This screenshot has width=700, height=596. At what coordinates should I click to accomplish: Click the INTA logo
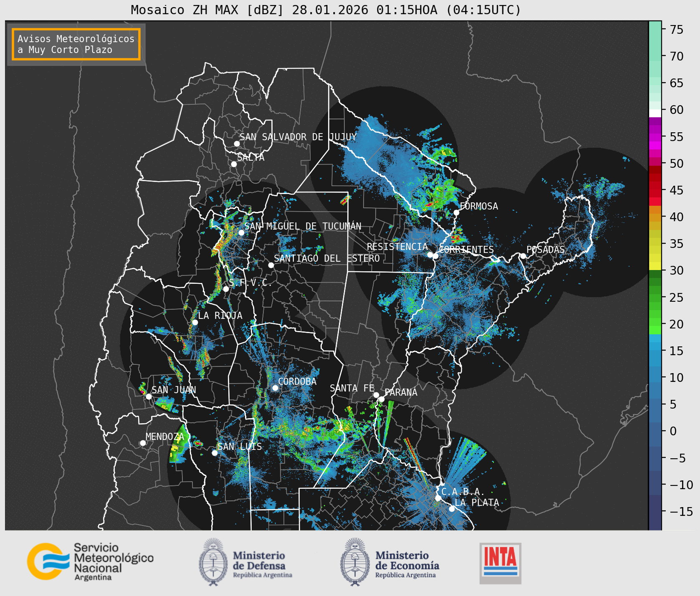(x=500, y=563)
